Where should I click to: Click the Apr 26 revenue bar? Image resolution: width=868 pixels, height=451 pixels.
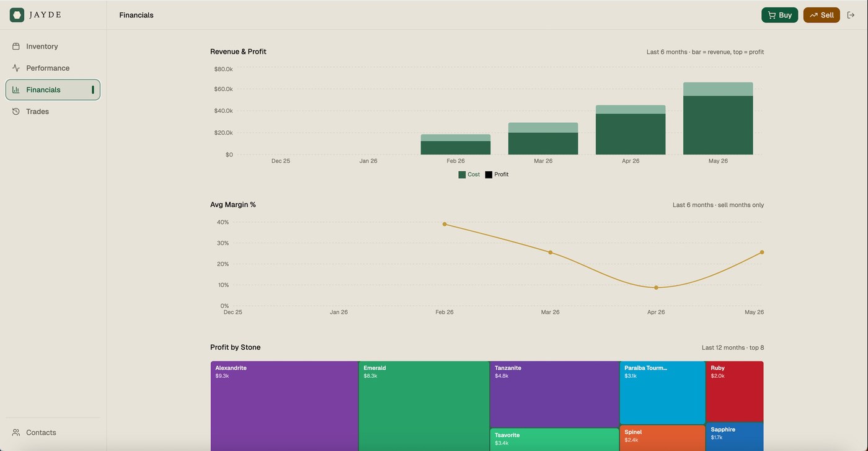tap(631, 130)
